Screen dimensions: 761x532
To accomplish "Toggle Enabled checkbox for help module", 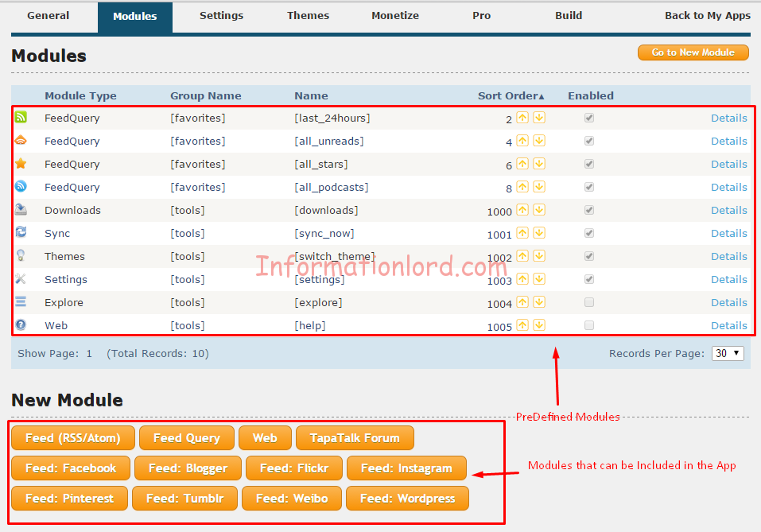I will 589,325.
